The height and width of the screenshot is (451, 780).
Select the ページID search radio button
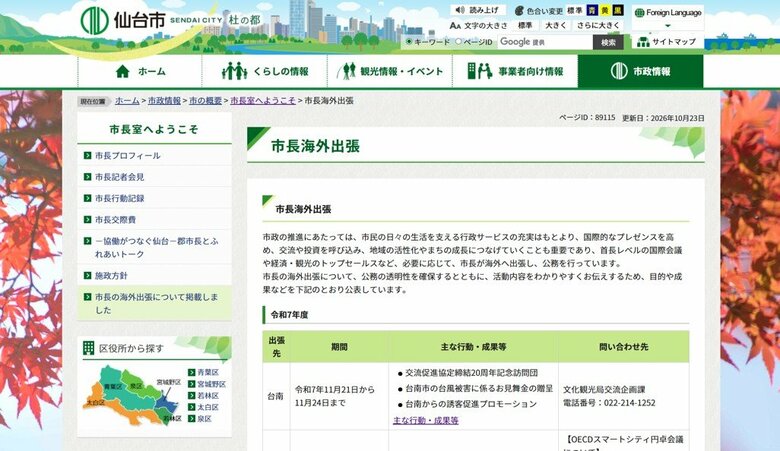[x=459, y=42]
